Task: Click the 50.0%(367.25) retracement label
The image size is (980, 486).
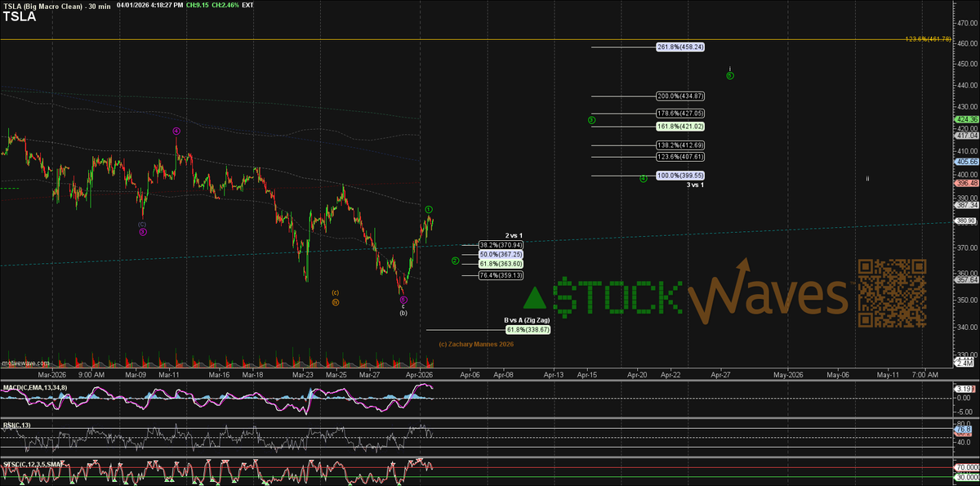Action: [x=500, y=254]
